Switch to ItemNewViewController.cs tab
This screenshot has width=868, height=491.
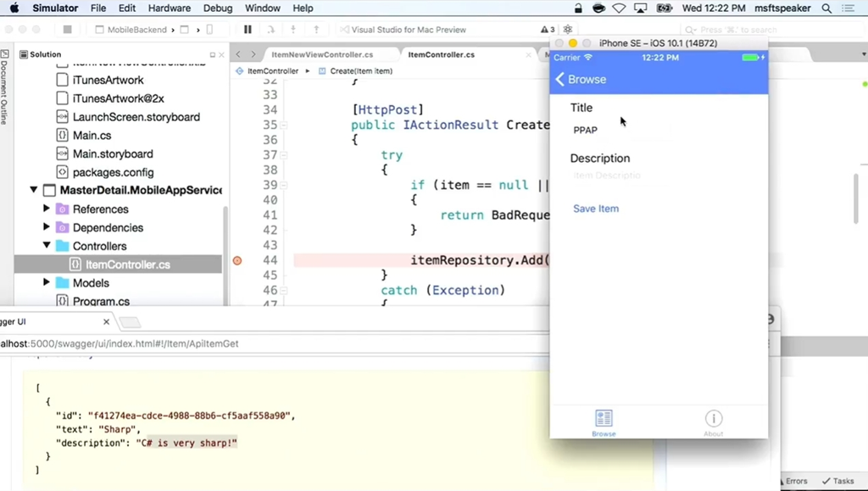click(322, 54)
